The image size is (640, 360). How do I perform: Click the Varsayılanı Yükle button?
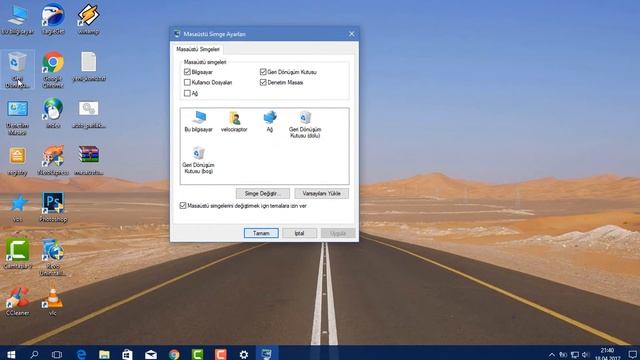(322, 193)
